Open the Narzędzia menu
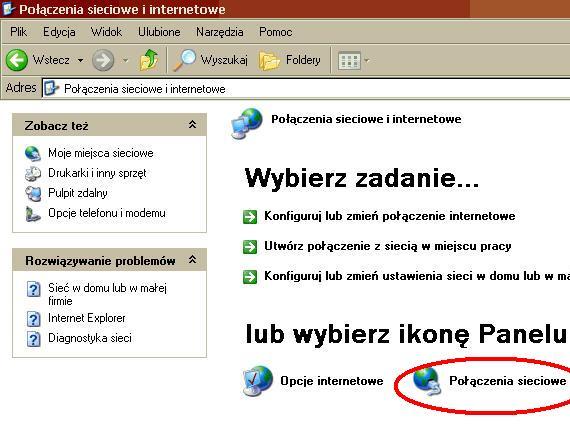Viewport: 570px width, 430px height. point(220,32)
